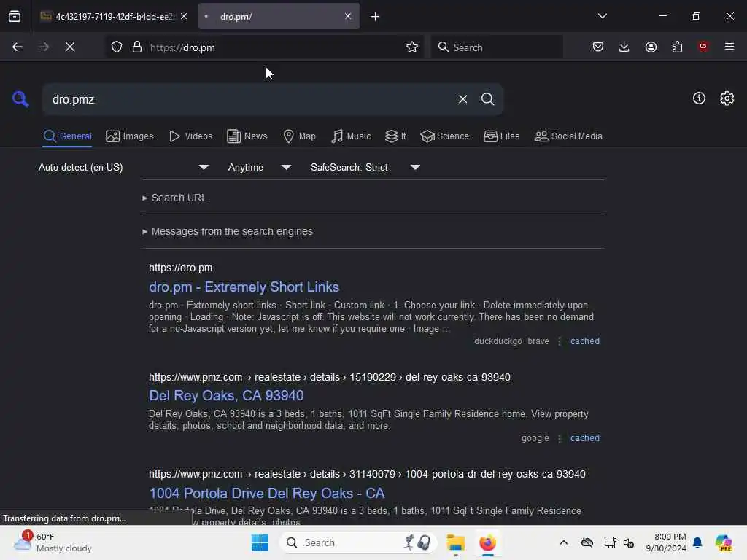Click the uBlock Origin icon
Screen dimensions: 747x560
[703, 47]
